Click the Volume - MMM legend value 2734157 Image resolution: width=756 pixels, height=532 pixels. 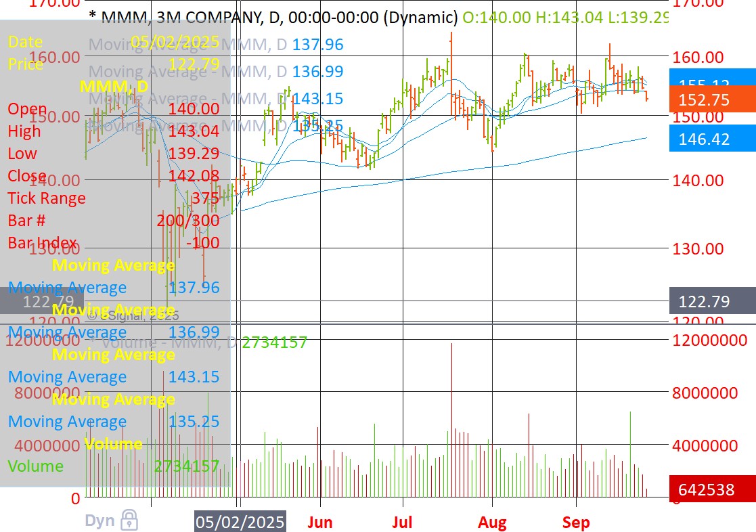click(274, 342)
